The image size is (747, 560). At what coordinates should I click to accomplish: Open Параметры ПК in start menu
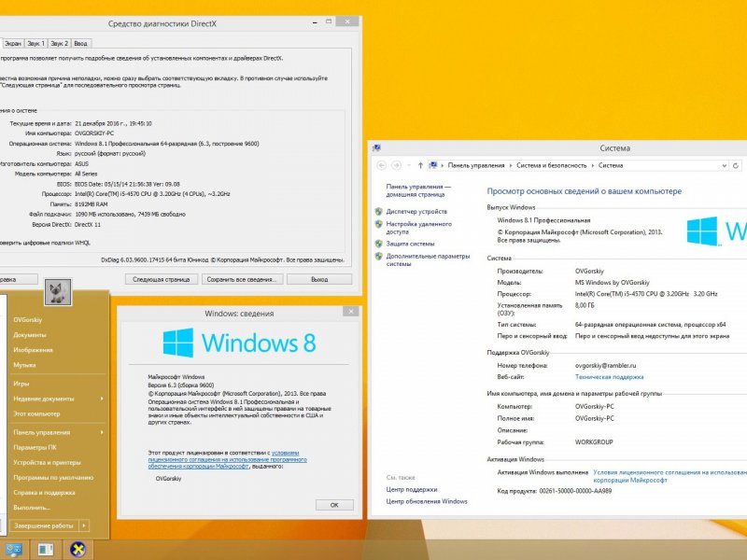pyautogui.click(x=35, y=448)
